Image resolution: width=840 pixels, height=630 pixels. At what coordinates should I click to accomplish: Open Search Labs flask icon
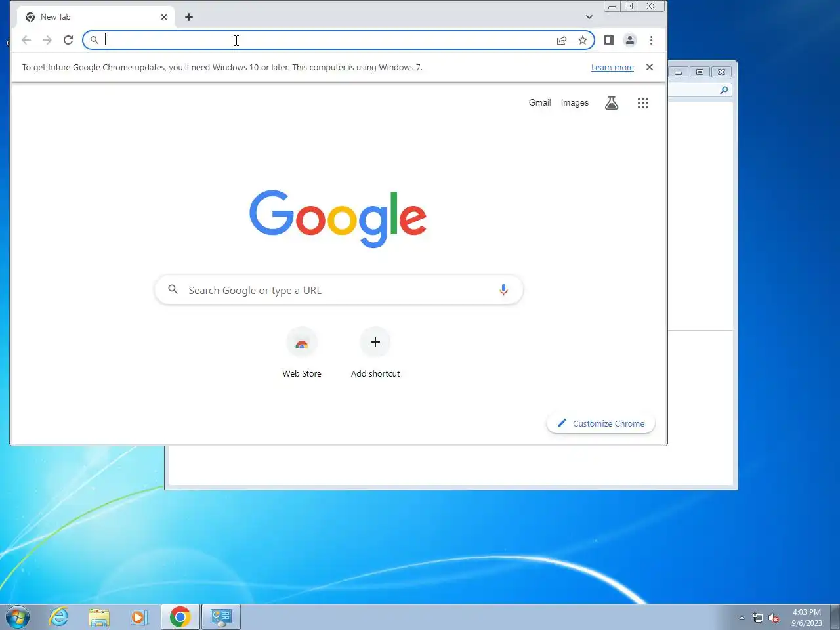tap(612, 103)
